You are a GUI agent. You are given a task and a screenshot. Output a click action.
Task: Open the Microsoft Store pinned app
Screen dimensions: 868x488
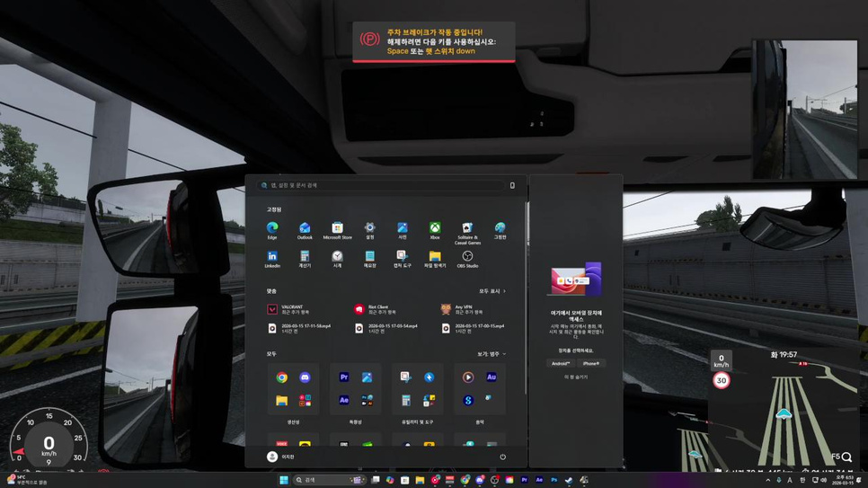(337, 230)
